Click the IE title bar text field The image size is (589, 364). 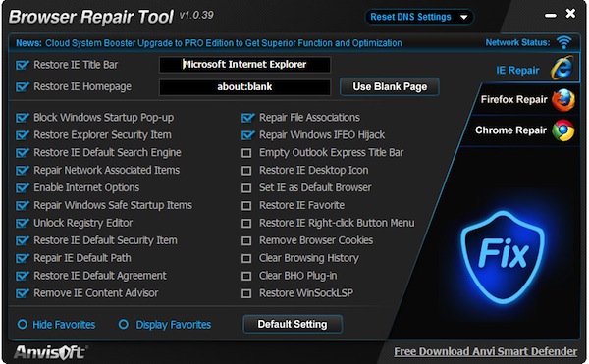coord(244,65)
